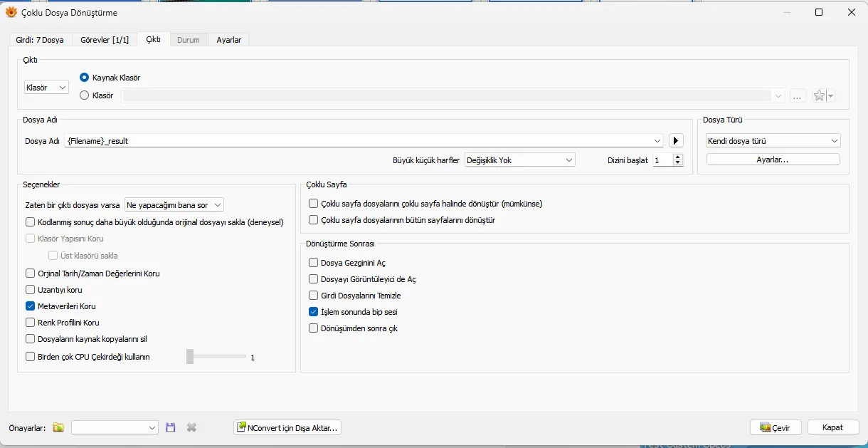Open the Klasör output type dropdown
The width and height of the screenshot is (868, 448).
coord(46,88)
